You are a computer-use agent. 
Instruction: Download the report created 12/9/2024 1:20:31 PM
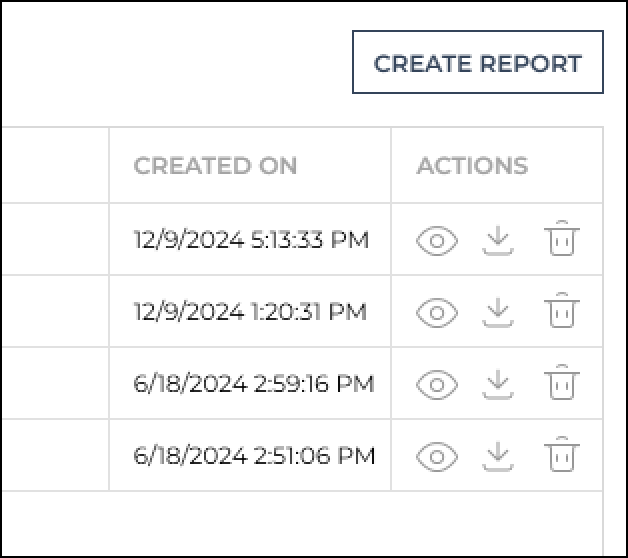click(498, 312)
